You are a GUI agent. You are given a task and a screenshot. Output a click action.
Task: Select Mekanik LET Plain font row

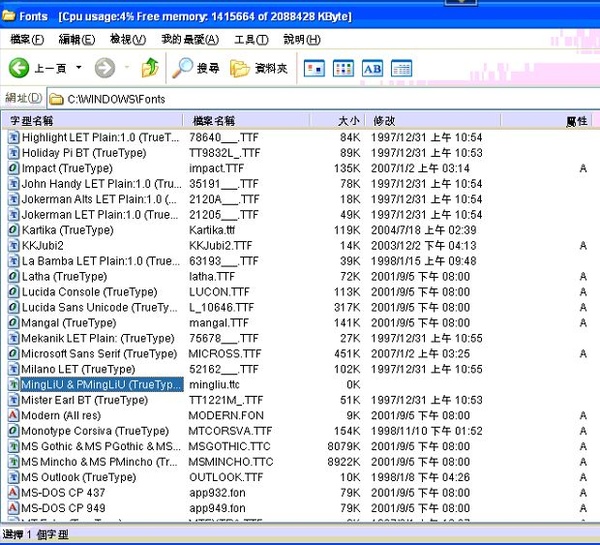pyautogui.click(x=298, y=338)
